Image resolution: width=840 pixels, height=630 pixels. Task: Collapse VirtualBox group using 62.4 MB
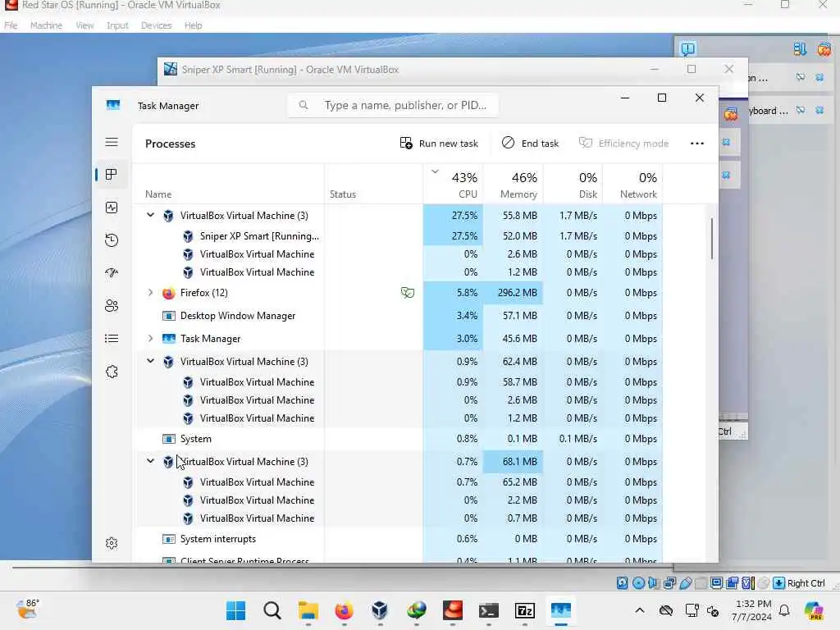(x=151, y=362)
